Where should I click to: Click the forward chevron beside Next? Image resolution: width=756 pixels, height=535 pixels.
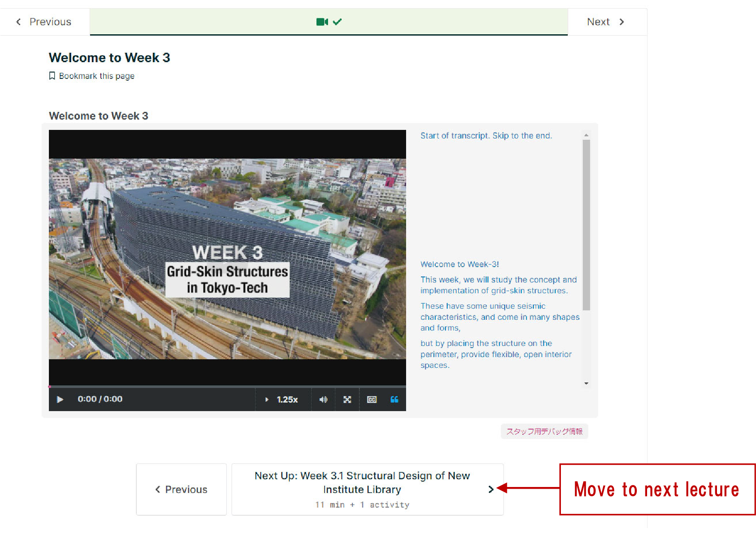(x=621, y=21)
